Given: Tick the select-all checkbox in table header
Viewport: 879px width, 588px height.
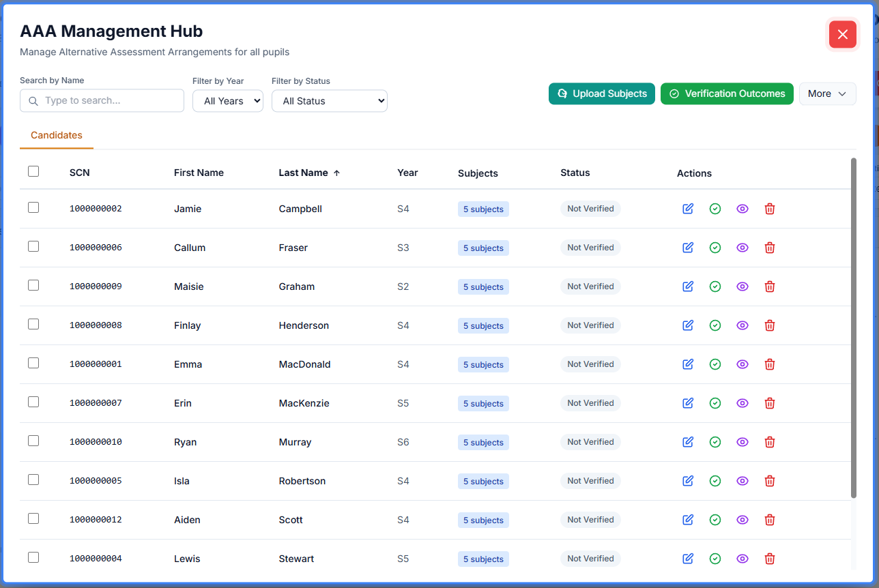Looking at the screenshot, I should [x=33, y=171].
